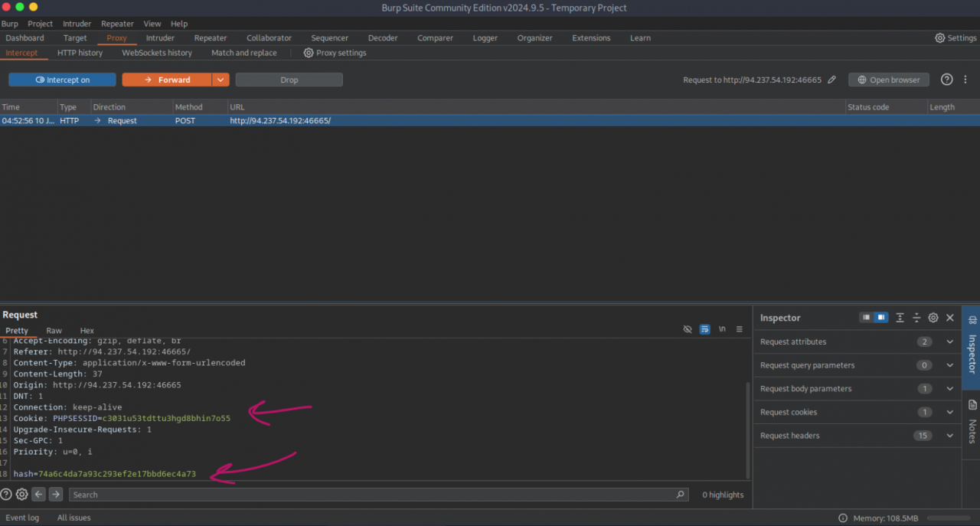Open the Project menu
980x526 pixels.
click(41, 24)
